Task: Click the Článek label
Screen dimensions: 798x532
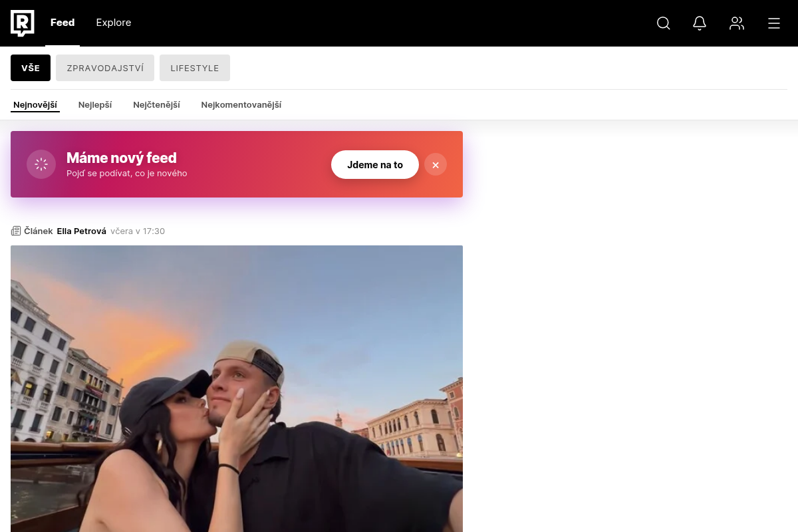Action: [39, 231]
